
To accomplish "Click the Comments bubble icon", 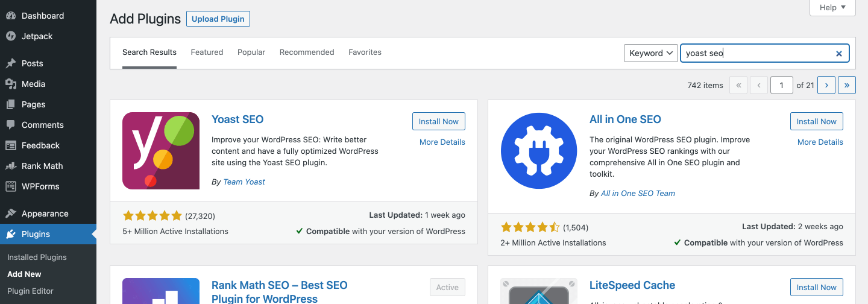I will (x=11, y=125).
